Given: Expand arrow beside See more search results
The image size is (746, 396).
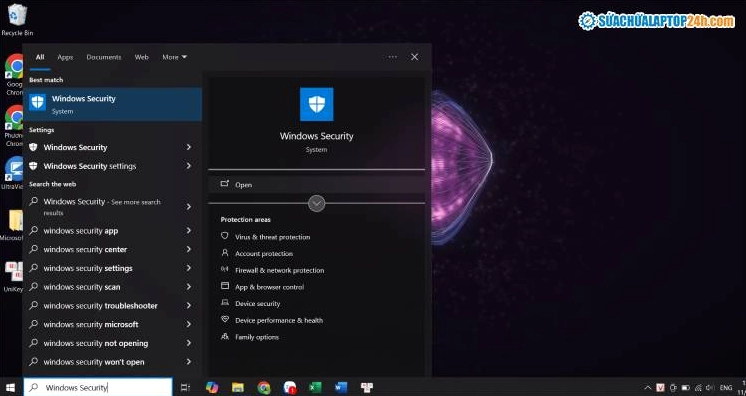Looking at the screenshot, I should pos(189,207).
